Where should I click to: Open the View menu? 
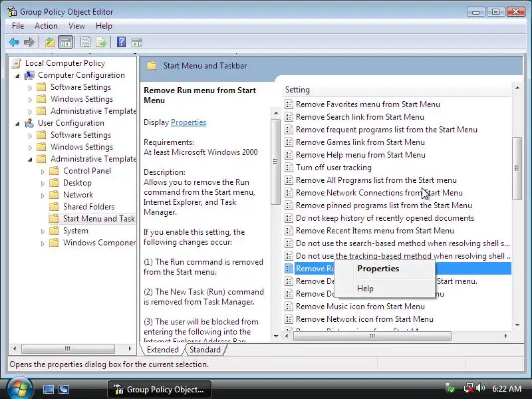[x=76, y=26]
